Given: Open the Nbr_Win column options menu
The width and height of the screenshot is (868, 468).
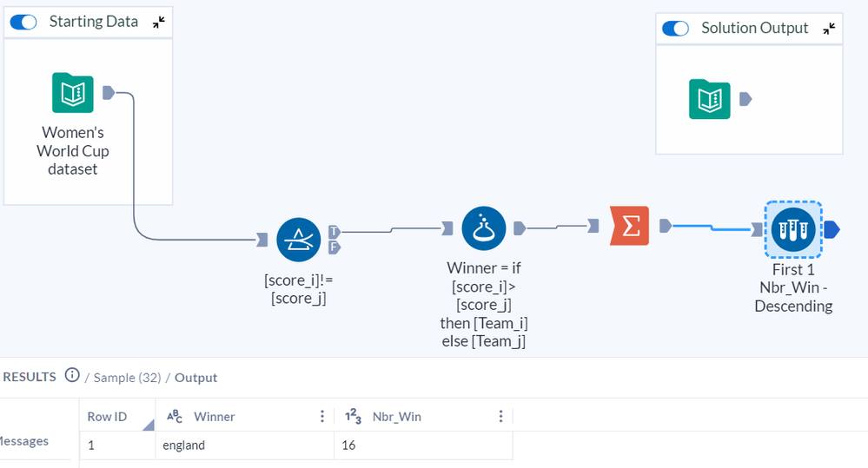Looking at the screenshot, I should (500, 417).
